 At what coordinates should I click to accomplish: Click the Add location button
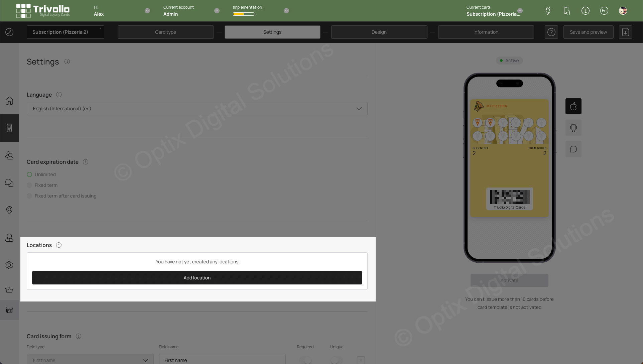pos(197,277)
